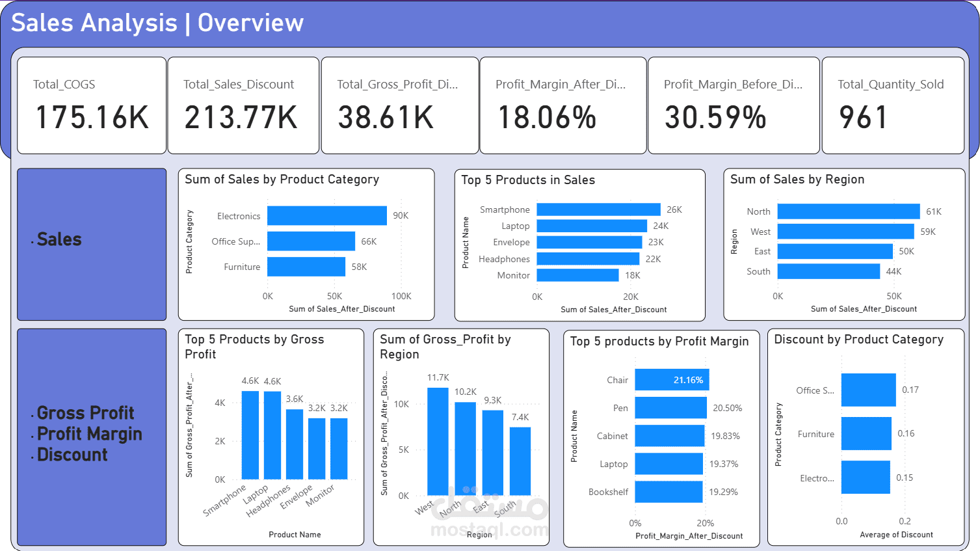
Task: Click the Top 5 Products by Gross Profit title
Action: [254, 347]
